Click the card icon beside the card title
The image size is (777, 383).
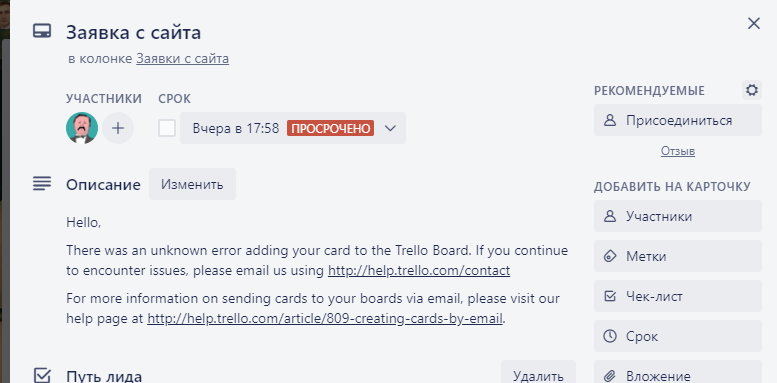tap(42, 31)
